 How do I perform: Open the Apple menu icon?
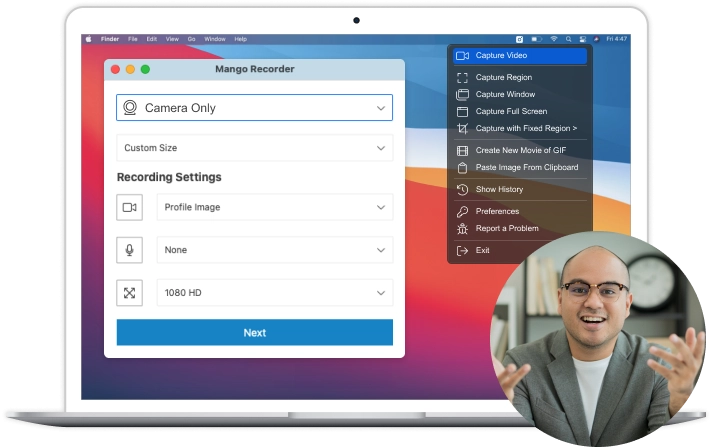click(89, 39)
